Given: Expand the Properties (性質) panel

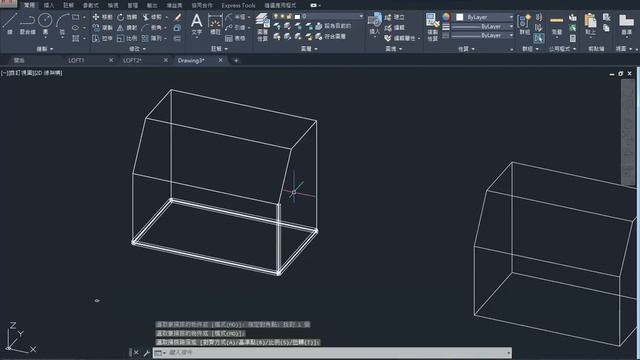Looking at the screenshot, I should click(466, 49).
